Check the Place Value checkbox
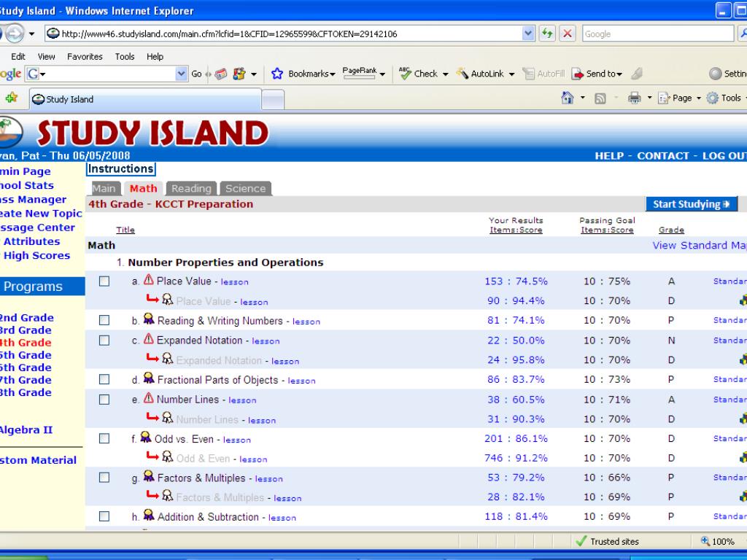The image size is (747, 560). [104, 281]
